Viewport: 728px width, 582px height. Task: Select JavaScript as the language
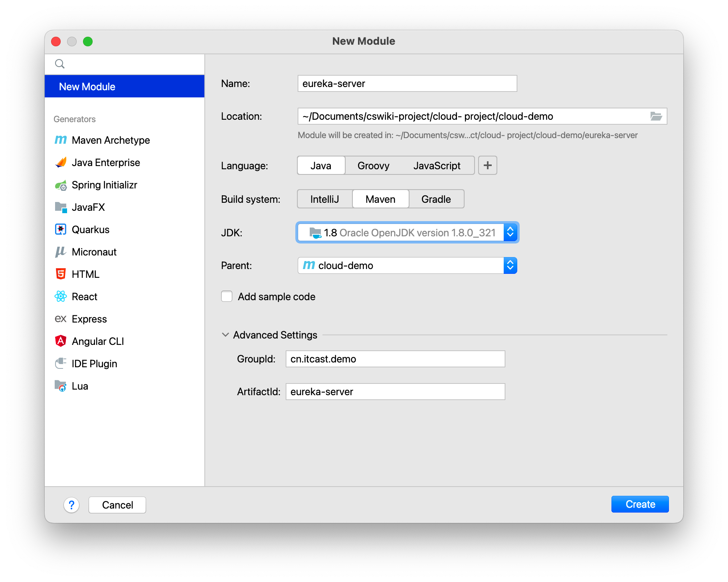coord(437,165)
